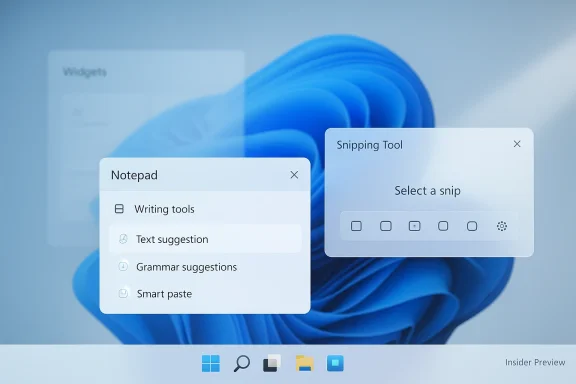This screenshot has height=384, width=576.
Task: Close the Snipping Tool panel
Action: (x=517, y=144)
